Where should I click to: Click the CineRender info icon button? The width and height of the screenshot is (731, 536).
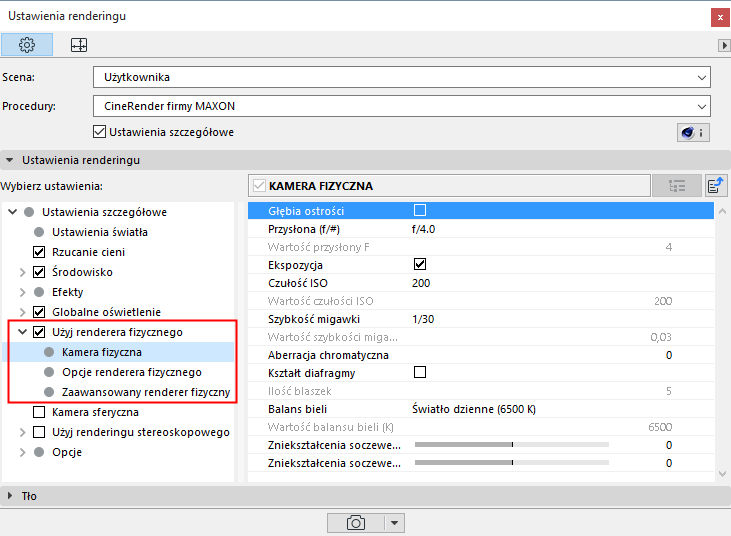[693, 133]
